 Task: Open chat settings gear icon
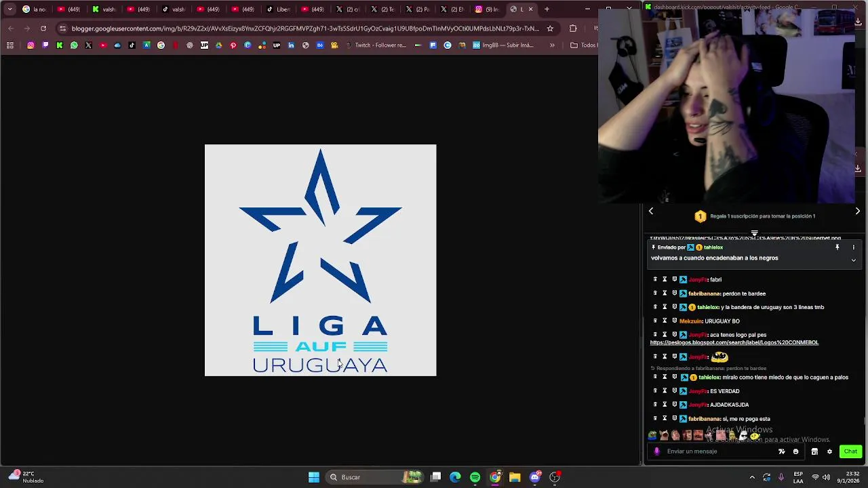click(829, 451)
